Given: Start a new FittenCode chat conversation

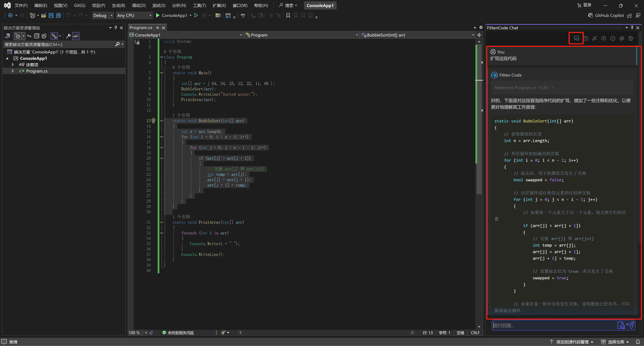Looking at the screenshot, I should coord(576,38).
